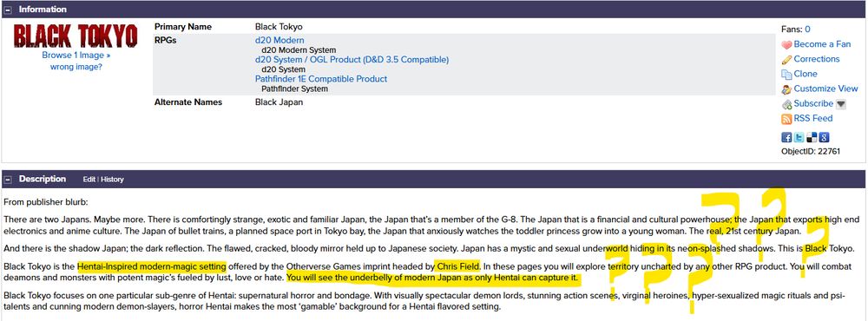Image resolution: width=868 pixels, height=321 pixels.
Task: Click the highlighted Chris Field text
Action: (457, 266)
